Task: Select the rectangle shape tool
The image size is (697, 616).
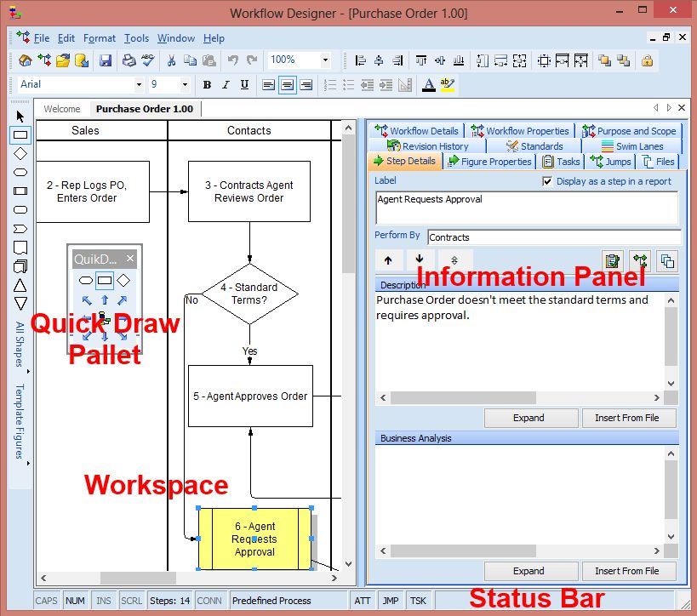Action: coord(19,134)
